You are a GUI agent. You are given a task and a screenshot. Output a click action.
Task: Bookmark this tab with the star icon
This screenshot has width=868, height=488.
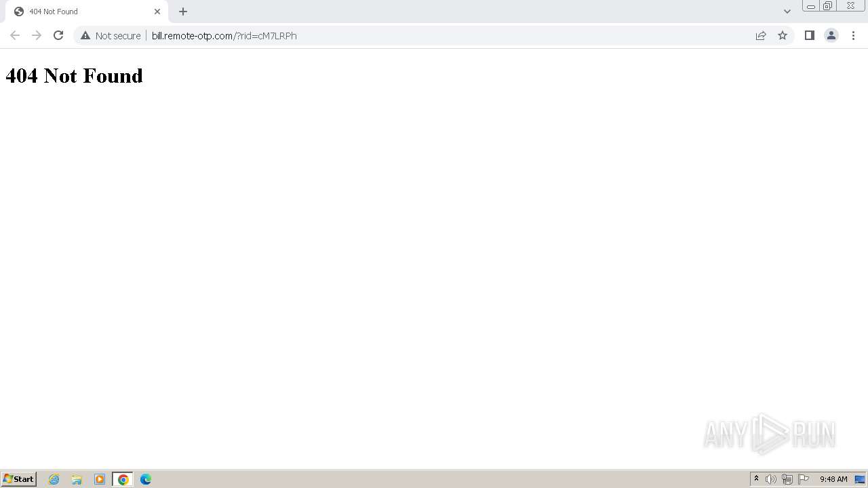[x=783, y=35]
